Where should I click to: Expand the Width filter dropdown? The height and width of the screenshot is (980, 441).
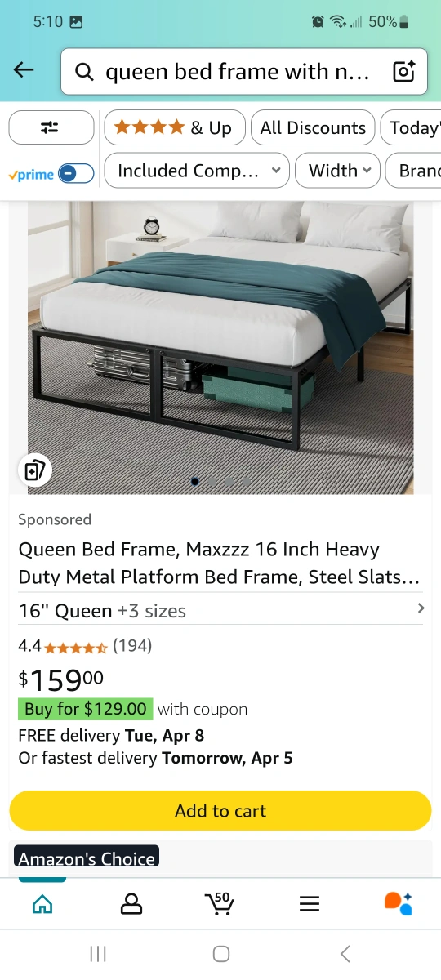pos(338,171)
